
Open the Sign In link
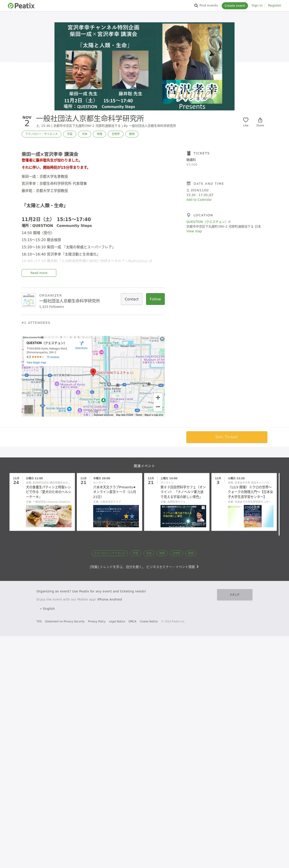pyautogui.click(x=257, y=5)
